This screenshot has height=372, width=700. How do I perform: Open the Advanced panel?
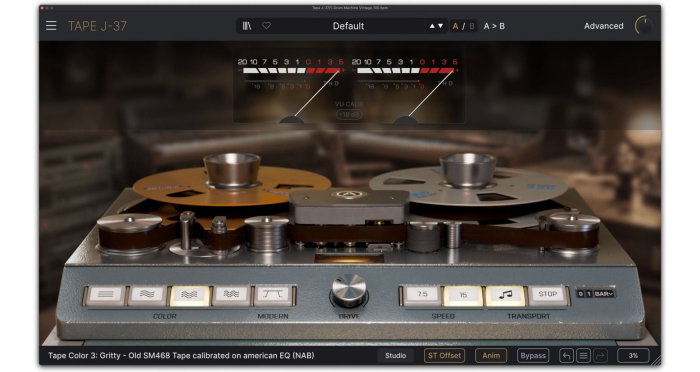coord(604,26)
